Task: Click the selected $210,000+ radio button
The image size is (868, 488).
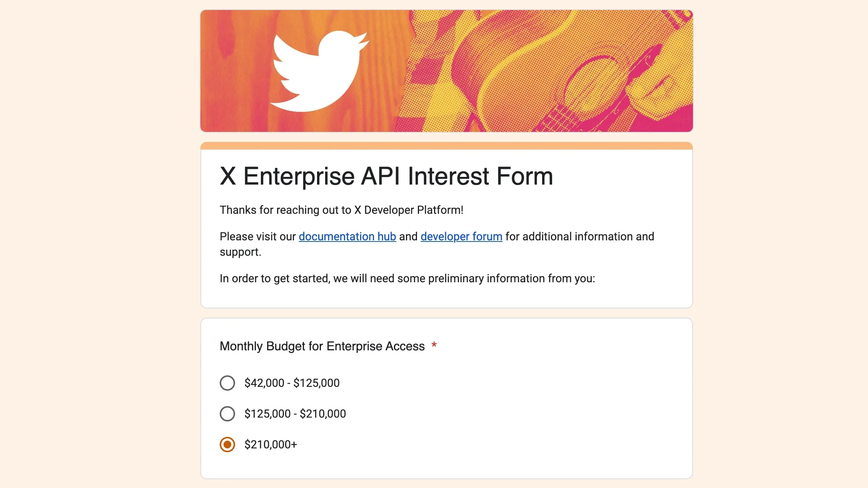Action: click(227, 445)
